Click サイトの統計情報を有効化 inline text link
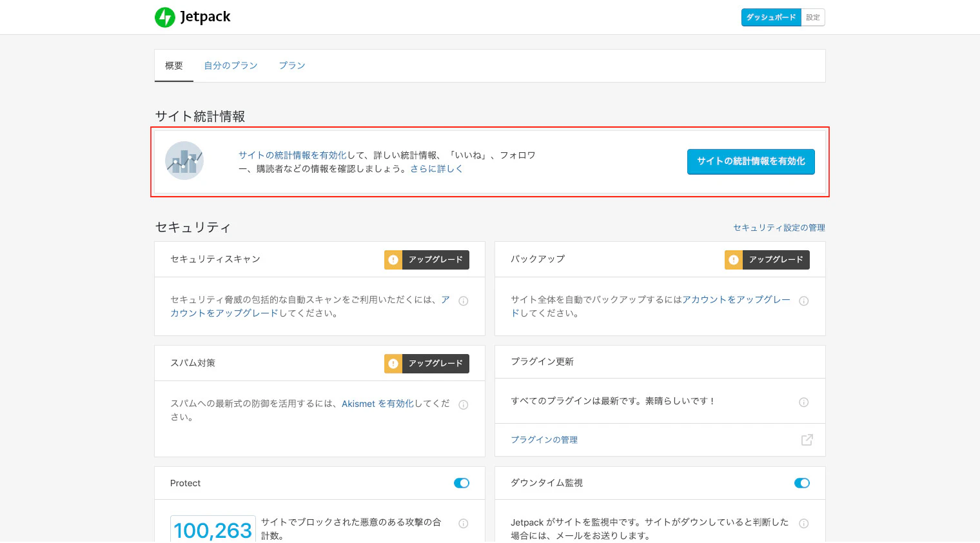The width and height of the screenshot is (980, 543). (293, 155)
